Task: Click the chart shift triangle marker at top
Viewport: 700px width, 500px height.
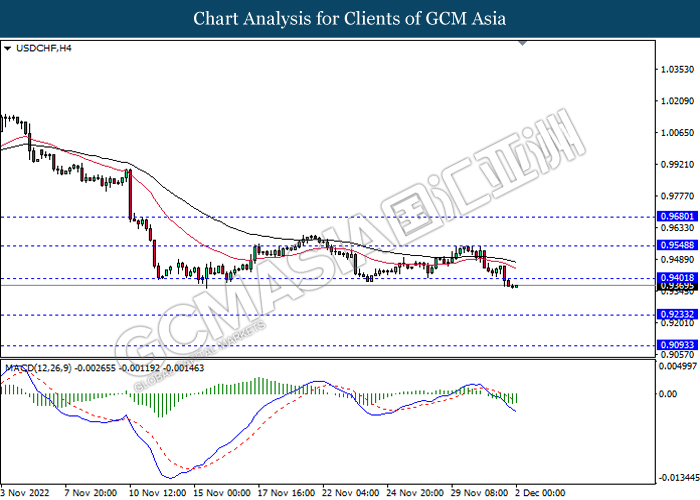Action: (522, 43)
